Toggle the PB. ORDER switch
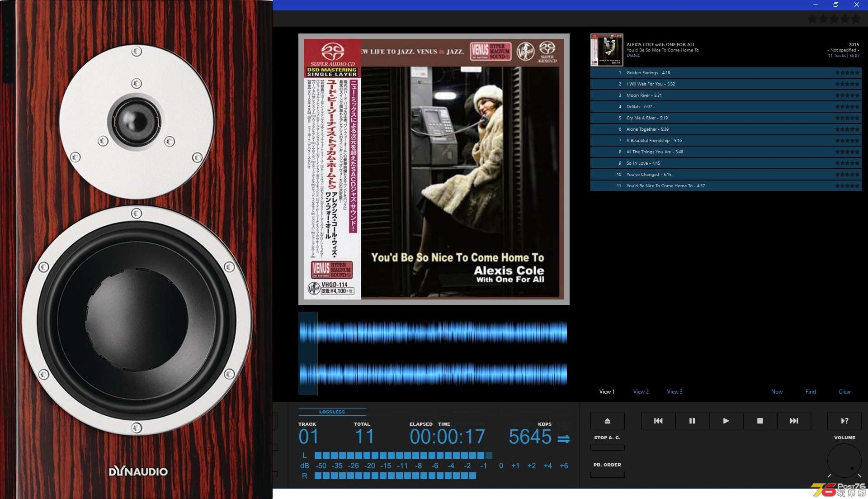Image resolution: width=868 pixels, height=499 pixels. click(x=607, y=475)
